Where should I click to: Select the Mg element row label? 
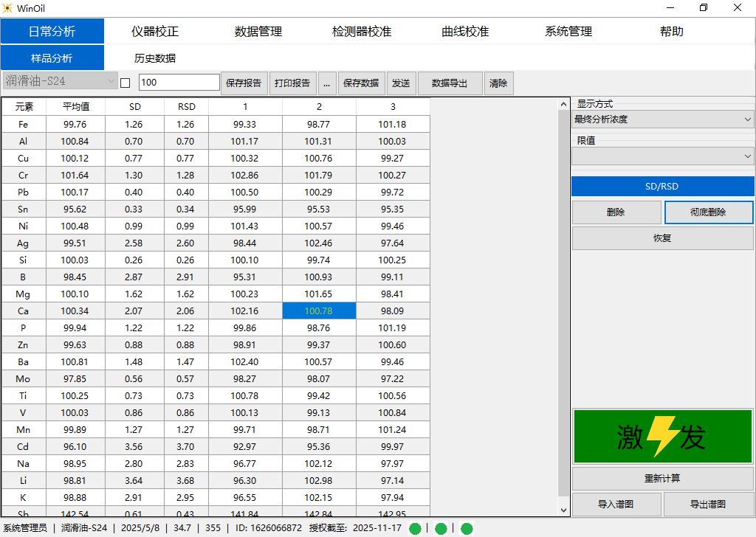click(x=24, y=294)
